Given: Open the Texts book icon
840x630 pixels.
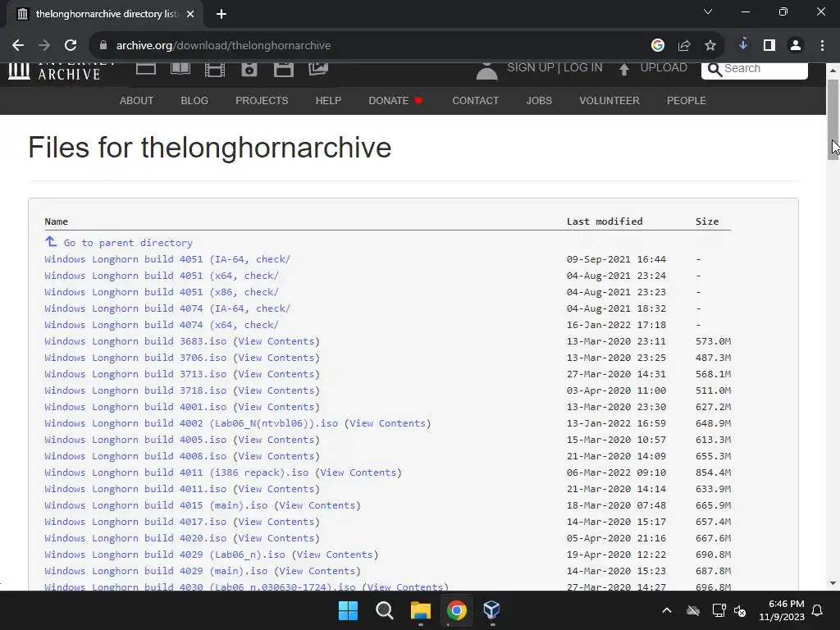Looking at the screenshot, I should pyautogui.click(x=180, y=69).
